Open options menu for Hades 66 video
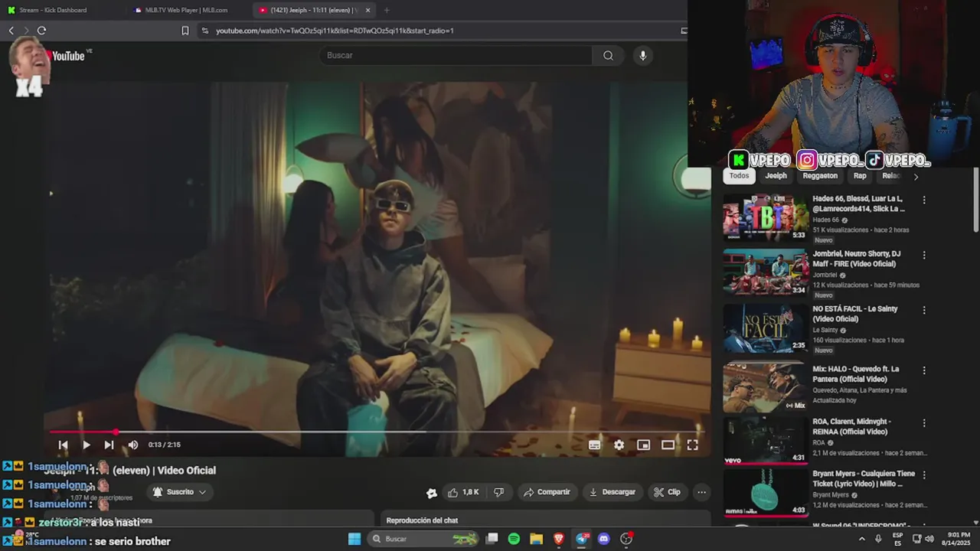The image size is (980, 551). point(924,200)
